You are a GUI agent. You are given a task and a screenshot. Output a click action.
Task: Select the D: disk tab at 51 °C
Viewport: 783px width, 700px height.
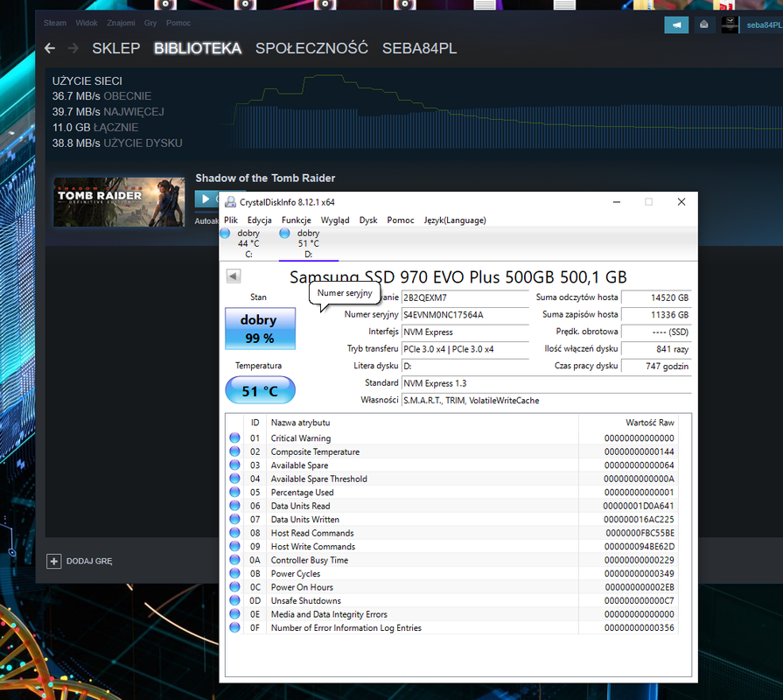click(x=309, y=243)
